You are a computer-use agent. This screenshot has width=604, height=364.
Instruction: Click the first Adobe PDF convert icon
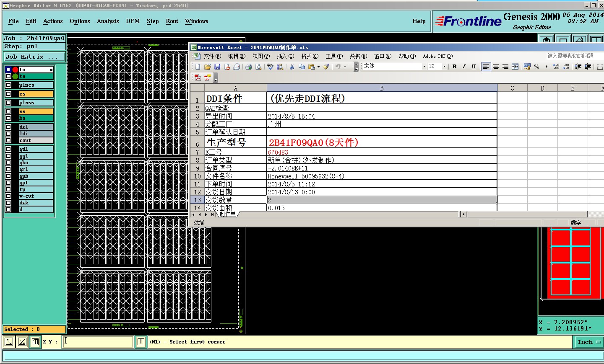[x=198, y=77]
